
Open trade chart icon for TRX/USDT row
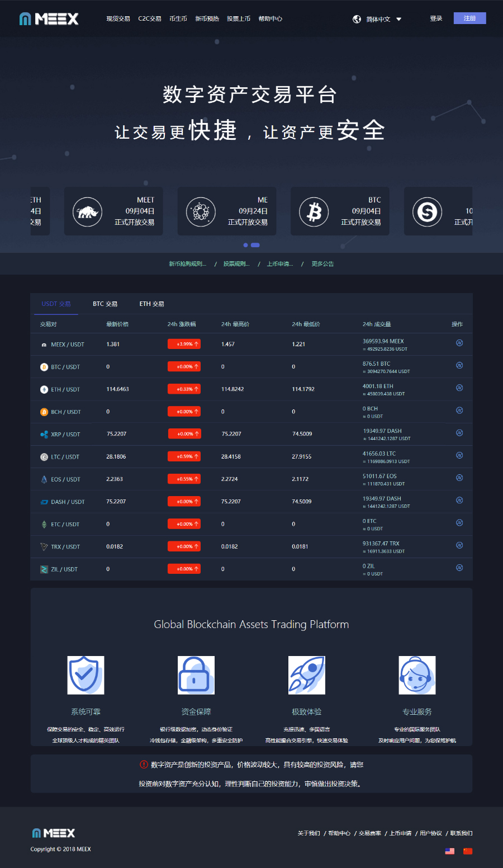pyautogui.click(x=459, y=545)
